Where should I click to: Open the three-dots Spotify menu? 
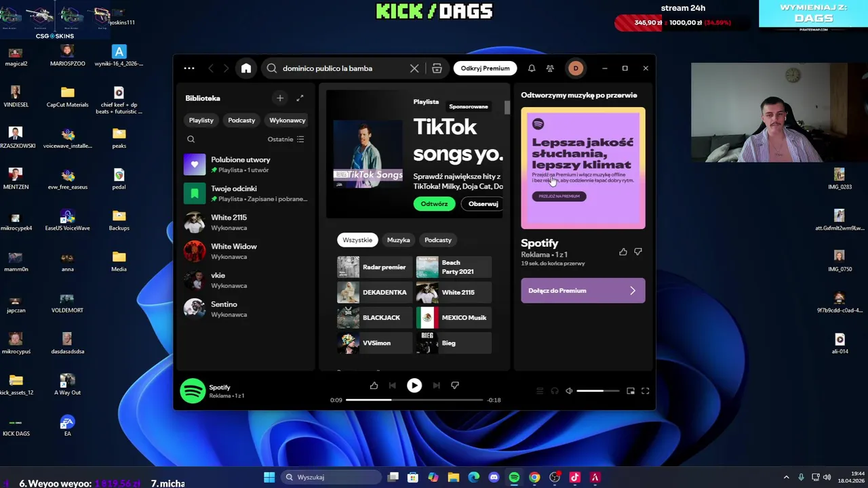point(189,68)
